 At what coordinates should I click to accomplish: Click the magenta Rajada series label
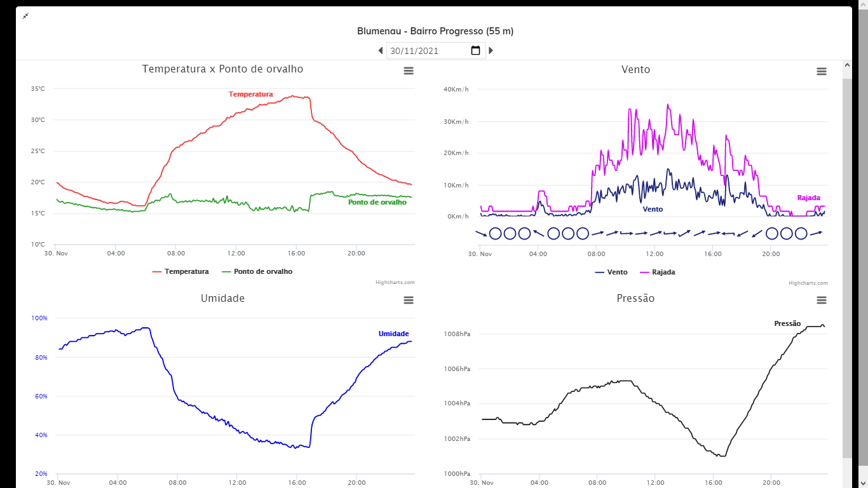(x=809, y=198)
